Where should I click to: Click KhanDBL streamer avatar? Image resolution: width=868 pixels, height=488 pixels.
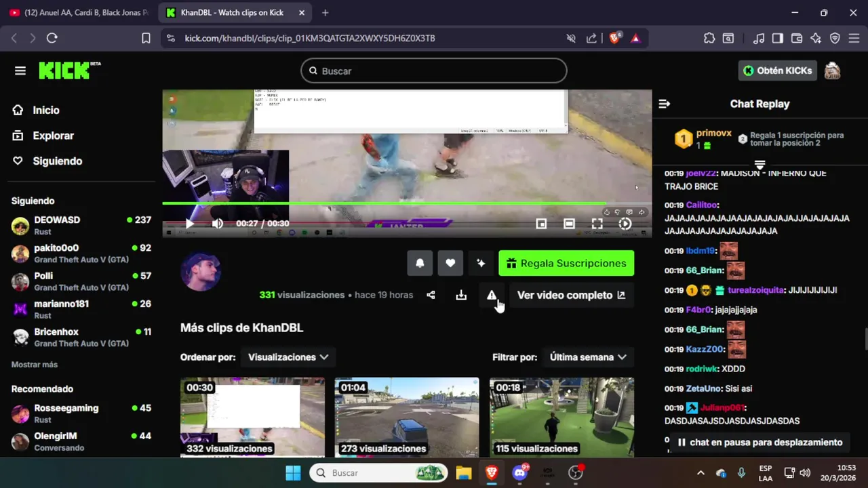point(201,272)
